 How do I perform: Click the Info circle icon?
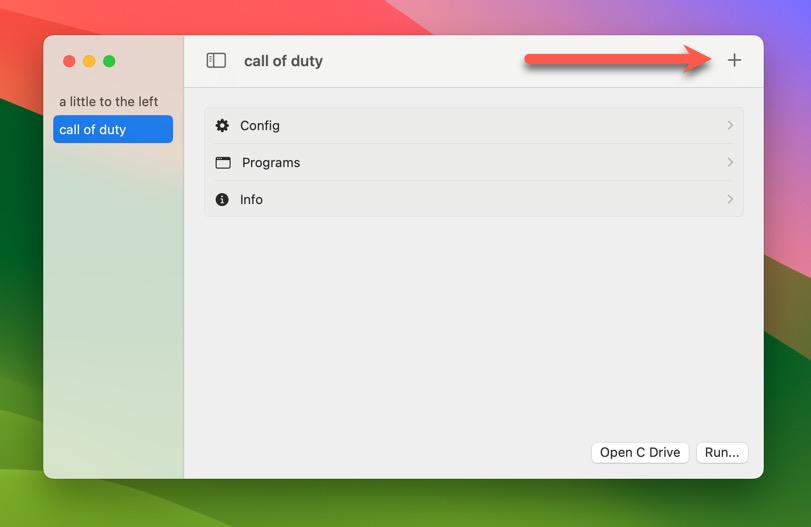(x=222, y=200)
